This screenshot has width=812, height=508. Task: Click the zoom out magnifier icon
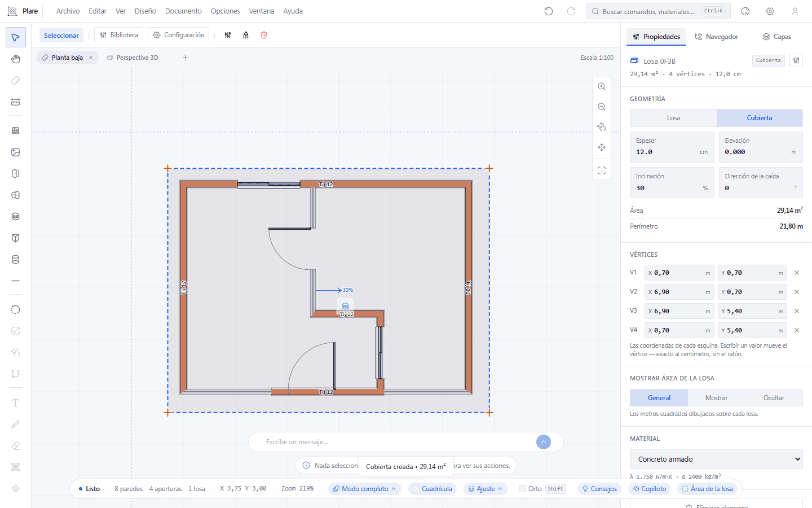(x=602, y=107)
